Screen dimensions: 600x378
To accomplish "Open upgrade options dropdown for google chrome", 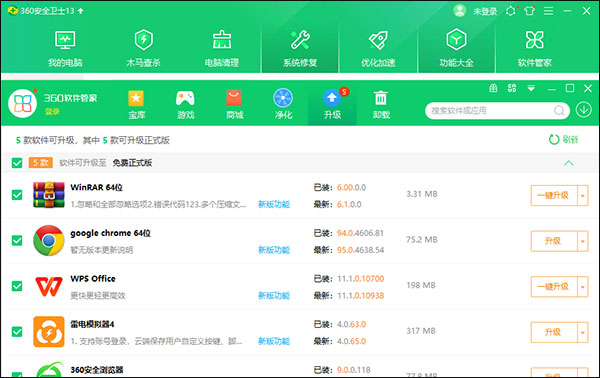I will point(582,241).
